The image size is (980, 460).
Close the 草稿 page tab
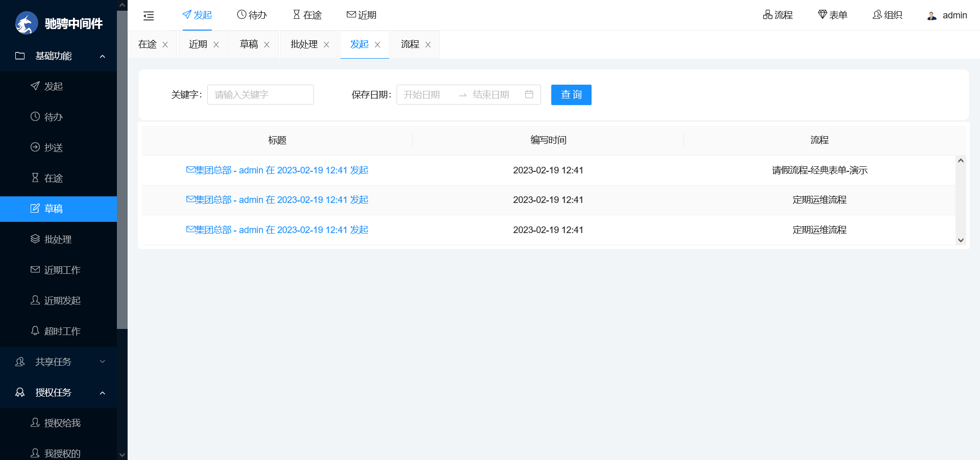266,45
